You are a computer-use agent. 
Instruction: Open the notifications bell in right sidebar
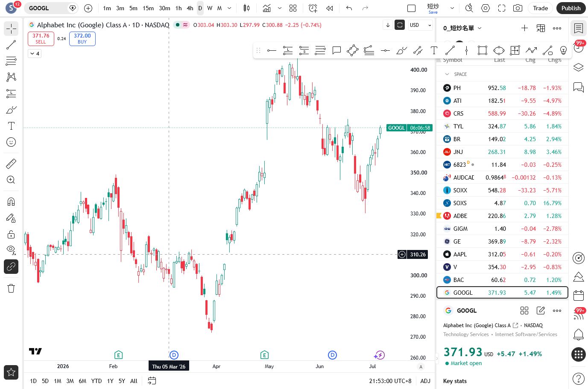tap(578, 334)
